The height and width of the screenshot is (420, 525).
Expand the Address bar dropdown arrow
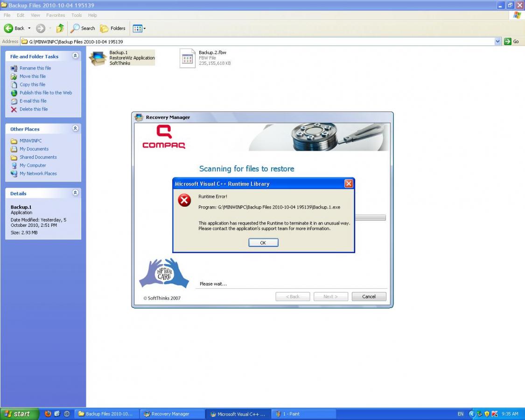coord(497,42)
